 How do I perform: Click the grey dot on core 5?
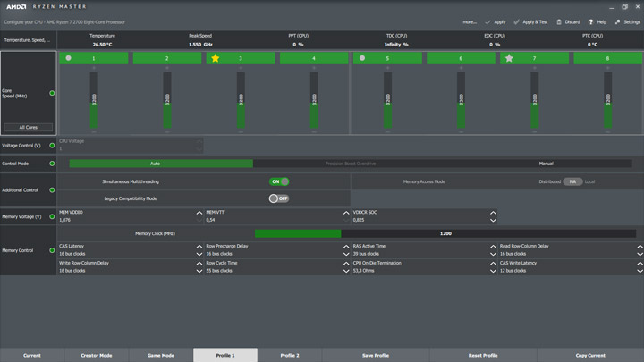click(362, 58)
